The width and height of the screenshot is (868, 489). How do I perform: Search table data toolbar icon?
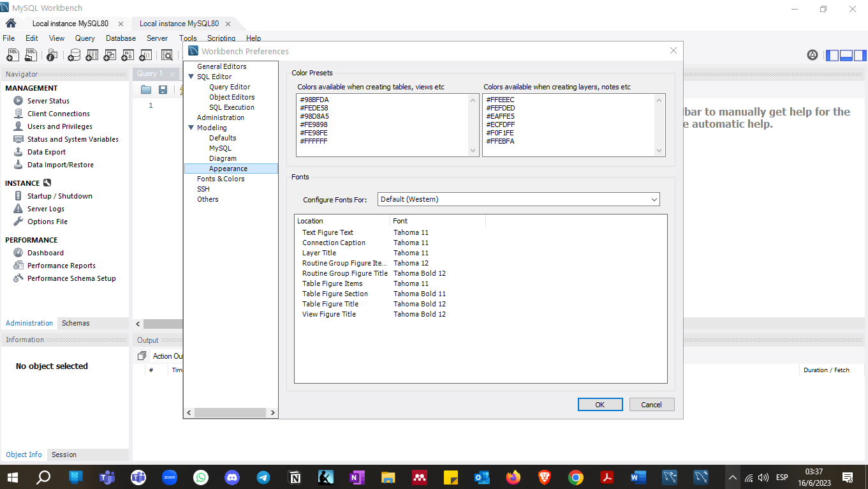[x=167, y=55]
